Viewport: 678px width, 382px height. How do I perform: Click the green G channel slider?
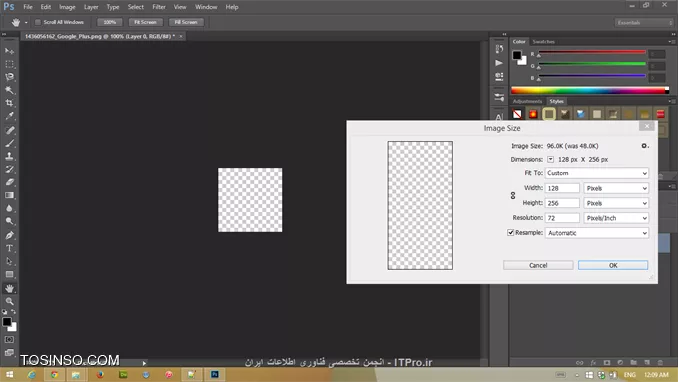(x=592, y=65)
